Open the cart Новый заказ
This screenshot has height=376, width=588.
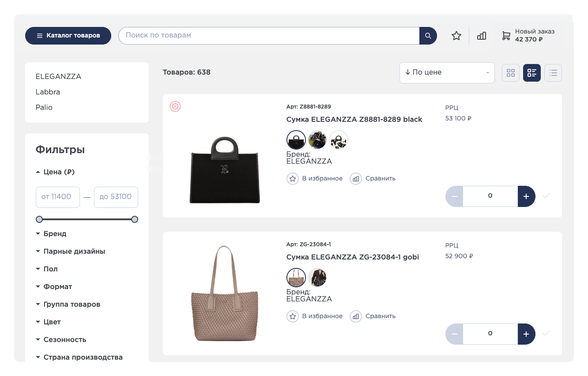(528, 36)
